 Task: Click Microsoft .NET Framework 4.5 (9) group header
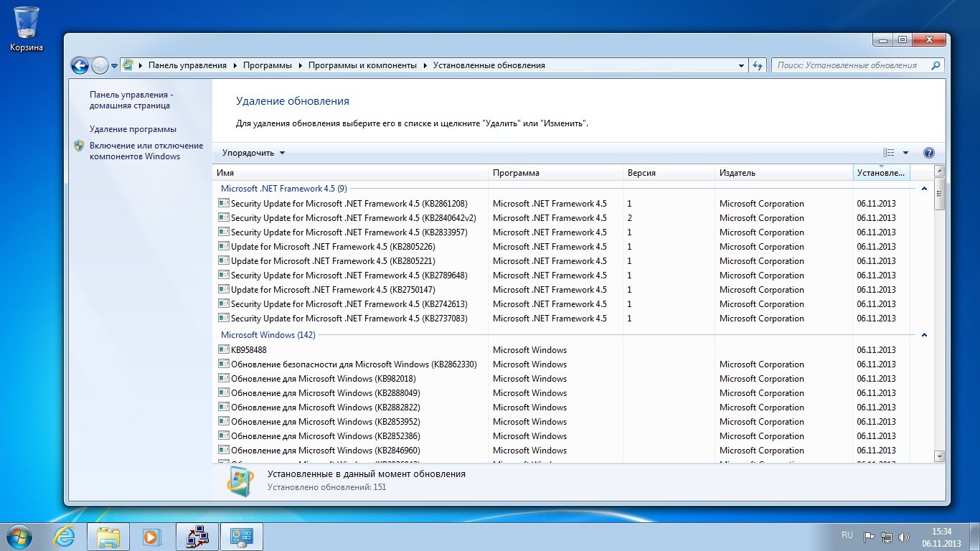(284, 189)
